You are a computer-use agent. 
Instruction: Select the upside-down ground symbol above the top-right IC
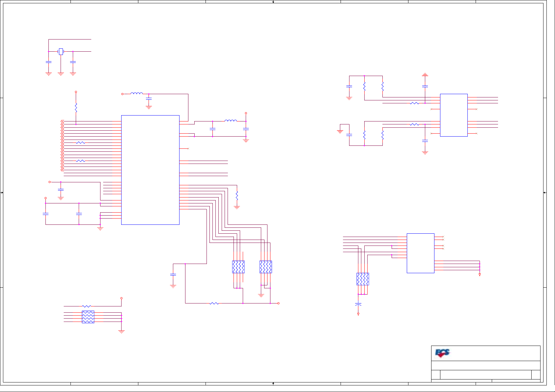pos(425,75)
